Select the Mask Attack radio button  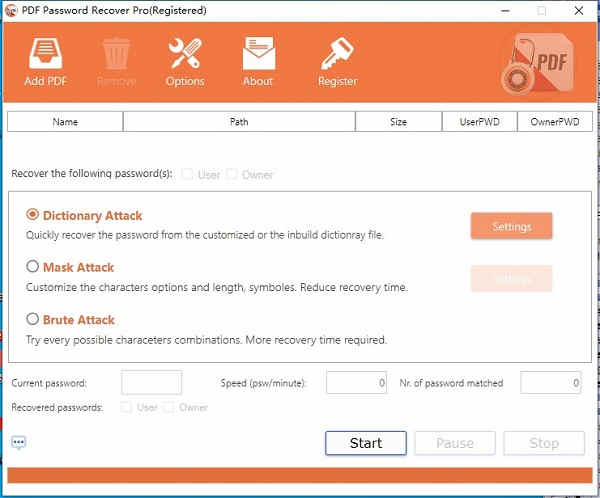click(x=33, y=266)
